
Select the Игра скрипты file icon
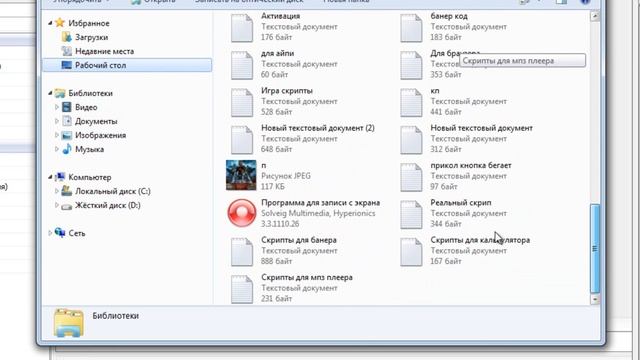click(242, 103)
